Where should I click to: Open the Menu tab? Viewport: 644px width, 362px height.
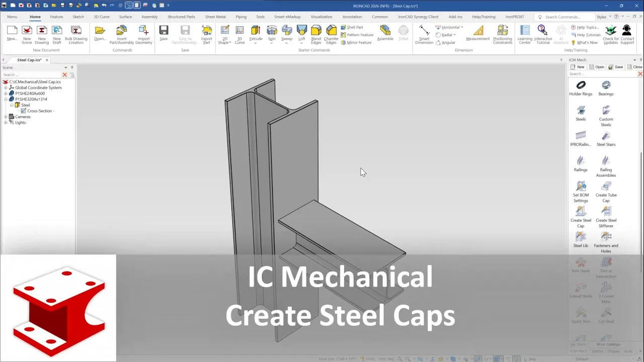(x=12, y=17)
